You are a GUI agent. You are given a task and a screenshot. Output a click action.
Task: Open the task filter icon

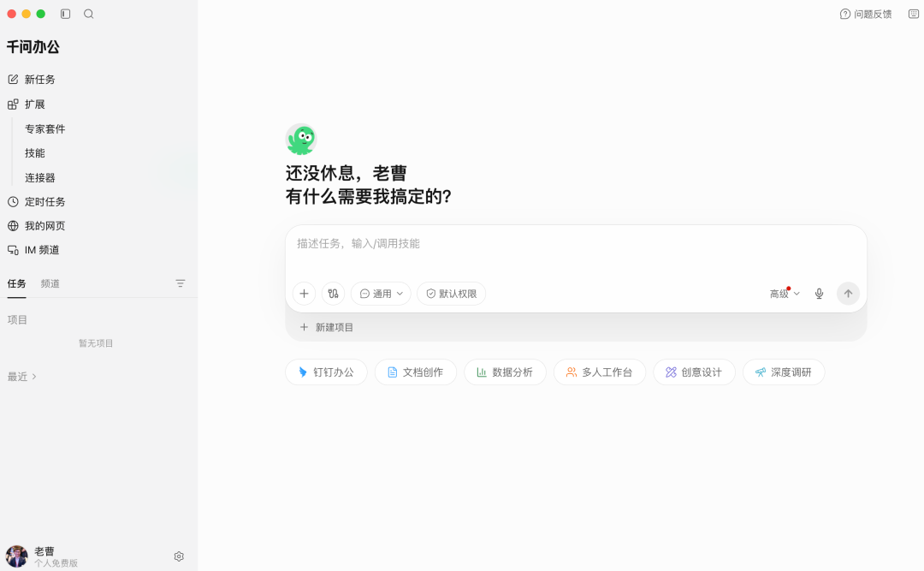click(181, 283)
